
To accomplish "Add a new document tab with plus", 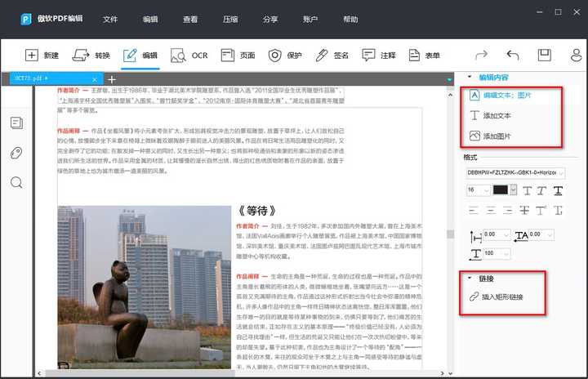I will pyautogui.click(x=112, y=79).
